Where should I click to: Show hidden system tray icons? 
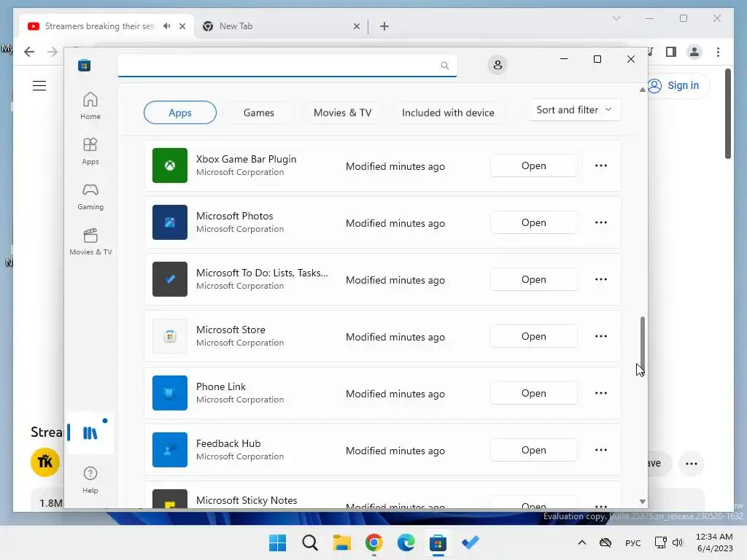(x=581, y=542)
